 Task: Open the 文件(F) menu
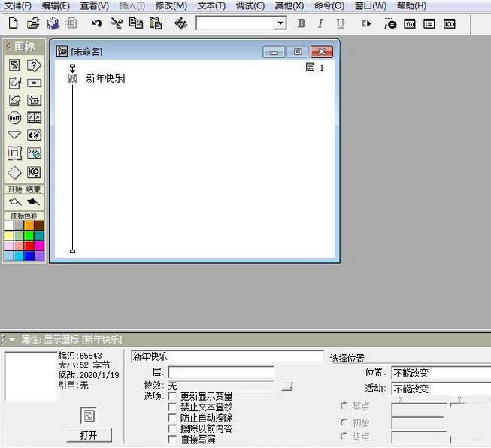tap(17, 5)
